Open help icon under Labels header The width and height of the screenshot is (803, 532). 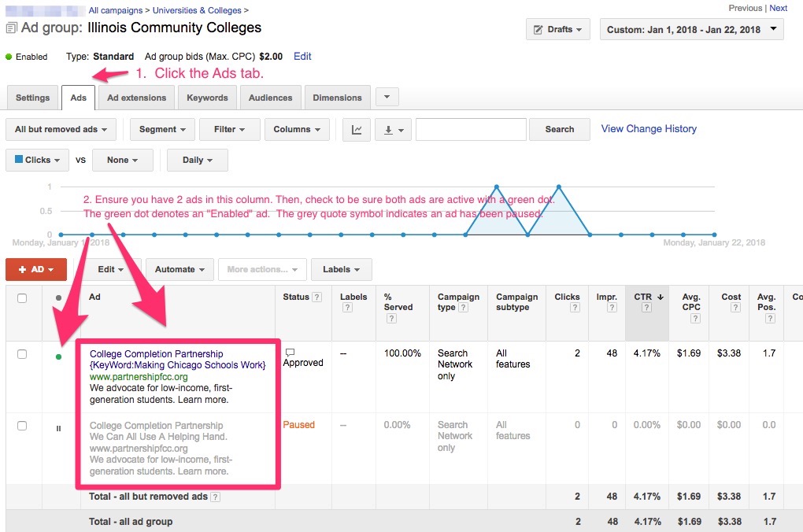[347, 307]
